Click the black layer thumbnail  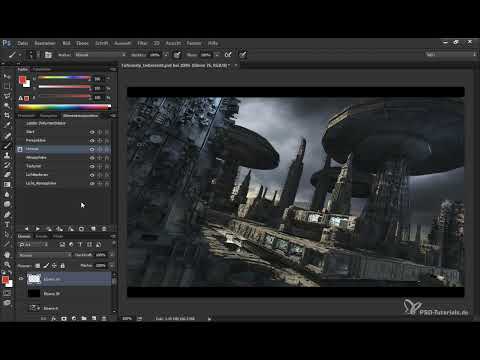34,294
